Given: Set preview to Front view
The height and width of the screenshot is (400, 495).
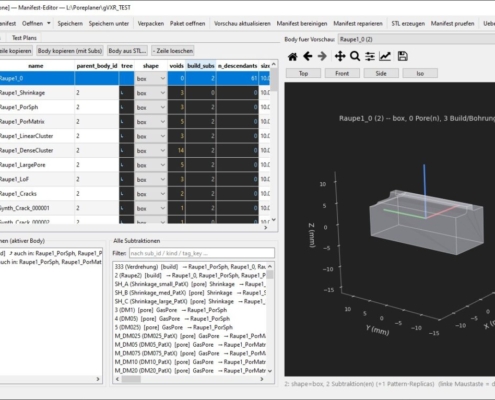Looking at the screenshot, I should (x=342, y=73).
